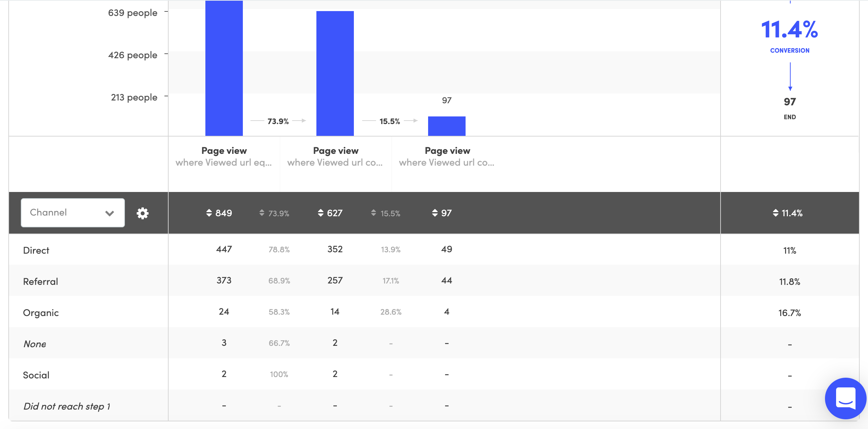Open the table settings gear icon

pyautogui.click(x=142, y=213)
